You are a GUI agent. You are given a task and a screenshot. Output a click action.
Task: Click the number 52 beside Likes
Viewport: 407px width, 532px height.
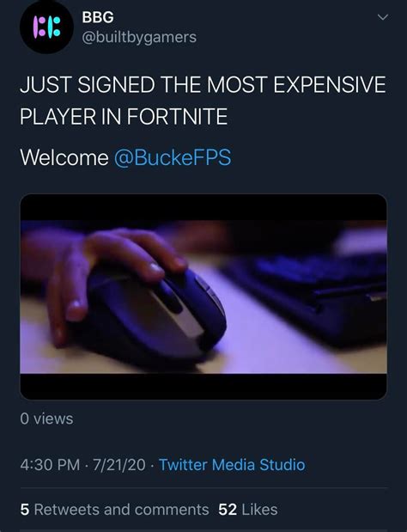click(x=228, y=510)
